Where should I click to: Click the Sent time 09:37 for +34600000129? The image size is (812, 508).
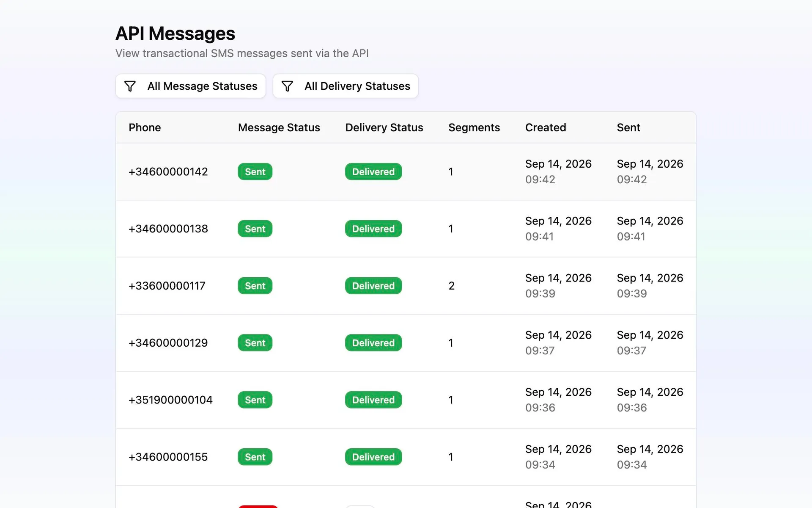(x=631, y=351)
